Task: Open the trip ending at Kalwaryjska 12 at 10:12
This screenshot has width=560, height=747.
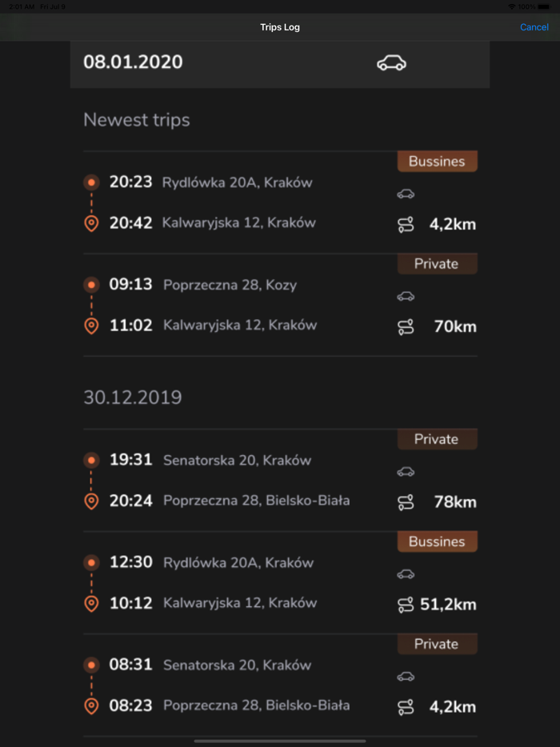Action: (239, 603)
